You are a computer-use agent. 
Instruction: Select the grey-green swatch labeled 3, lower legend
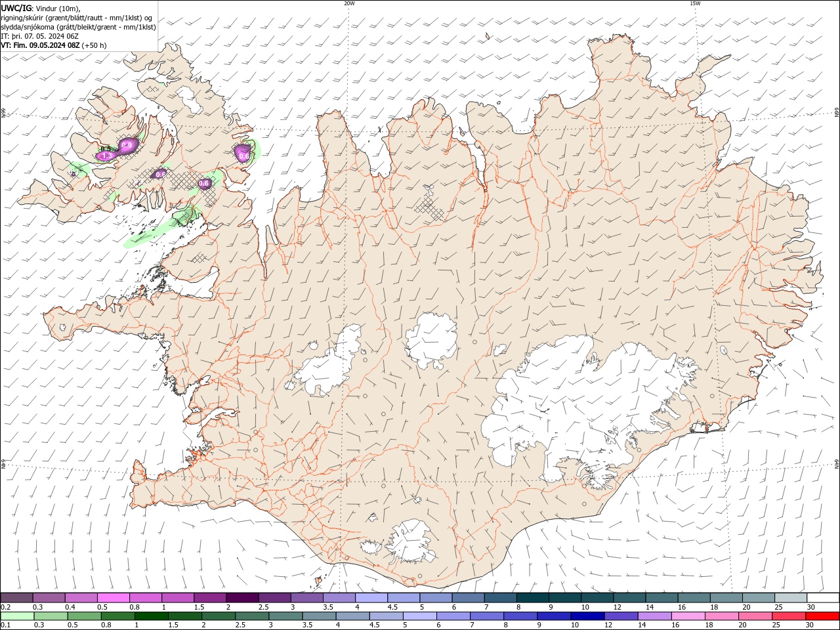285,616
